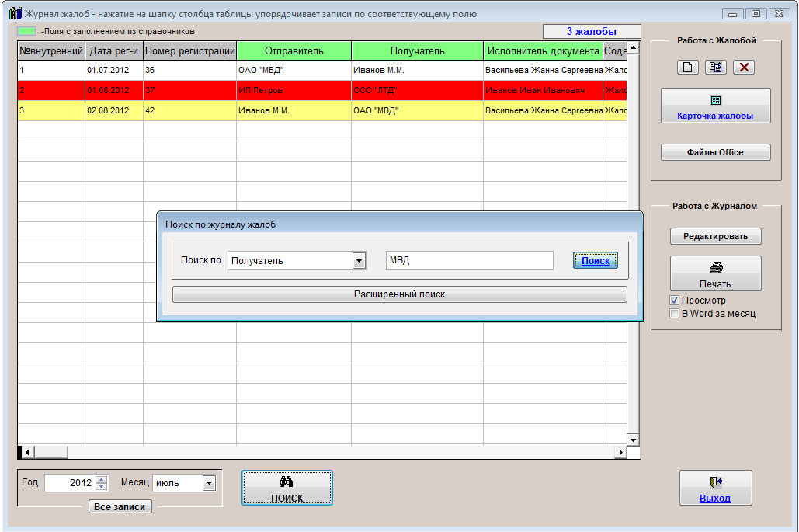
Task: Click Редактировать journal button
Action: (715, 236)
